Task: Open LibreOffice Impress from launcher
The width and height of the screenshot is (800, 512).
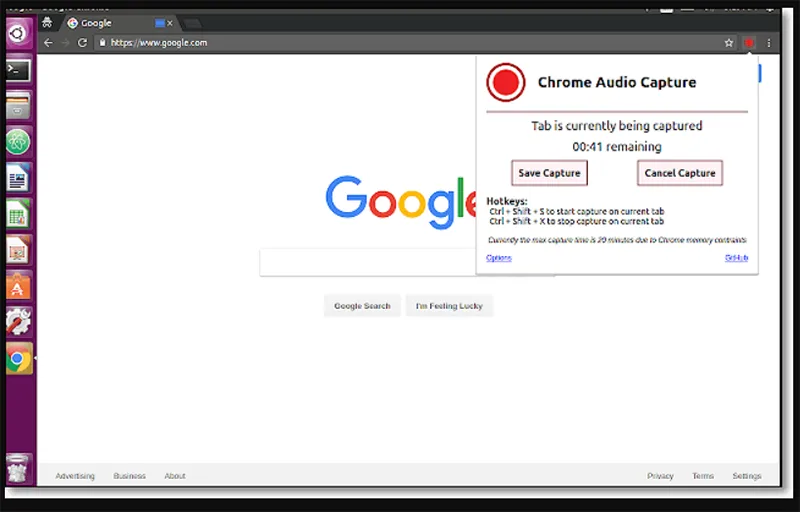Action: 18,250
